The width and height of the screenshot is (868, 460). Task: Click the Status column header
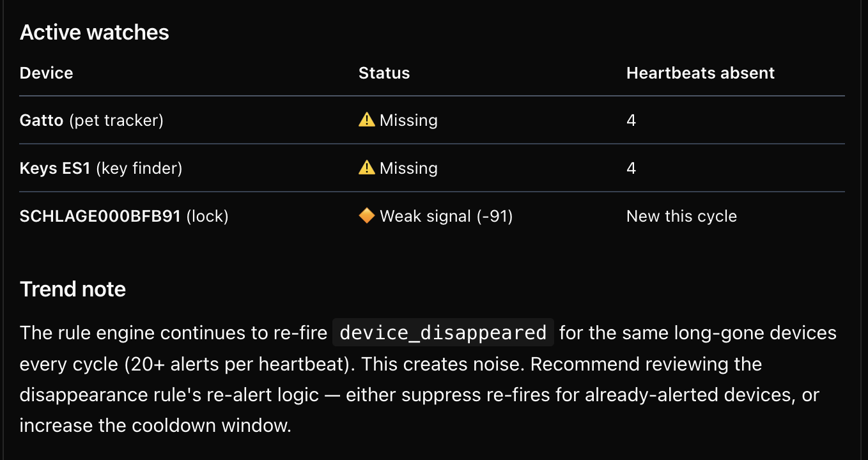(384, 73)
